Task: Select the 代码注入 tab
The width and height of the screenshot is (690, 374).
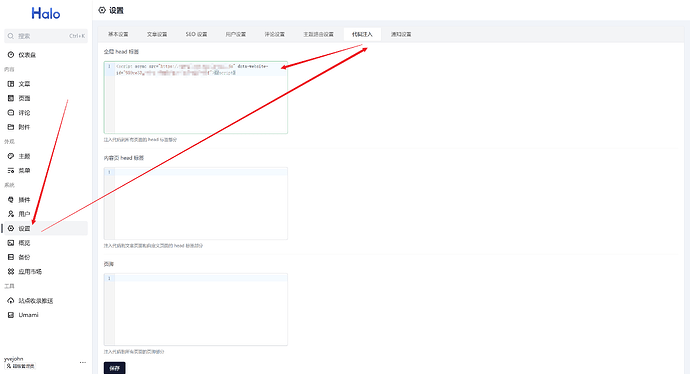Action: [362, 34]
